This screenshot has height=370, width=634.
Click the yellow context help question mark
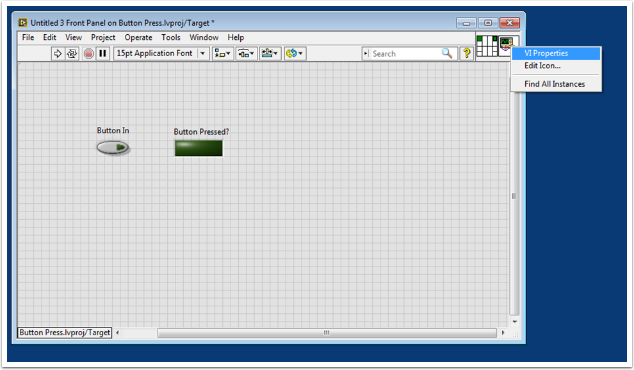pos(467,53)
